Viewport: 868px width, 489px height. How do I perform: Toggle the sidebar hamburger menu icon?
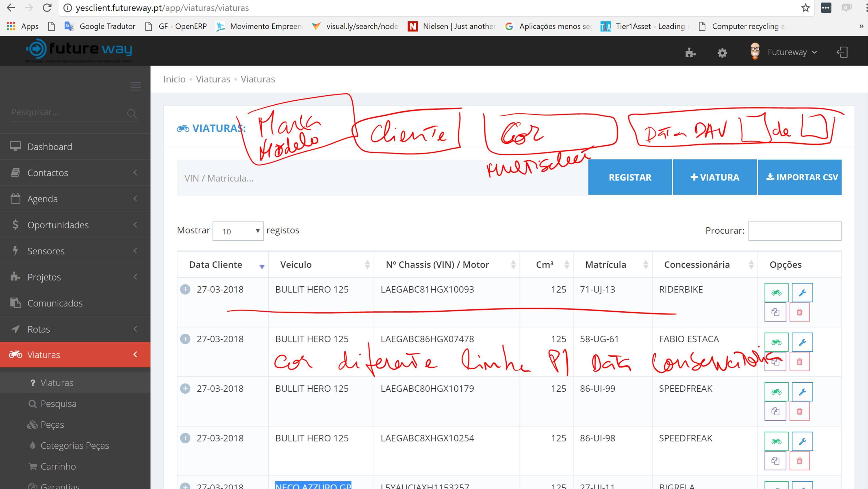coord(135,86)
